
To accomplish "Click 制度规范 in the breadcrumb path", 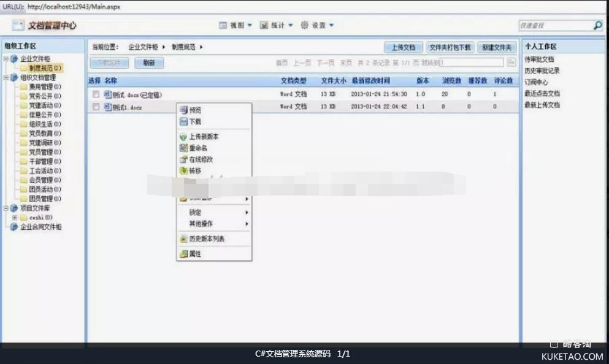I will click(183, 47).
